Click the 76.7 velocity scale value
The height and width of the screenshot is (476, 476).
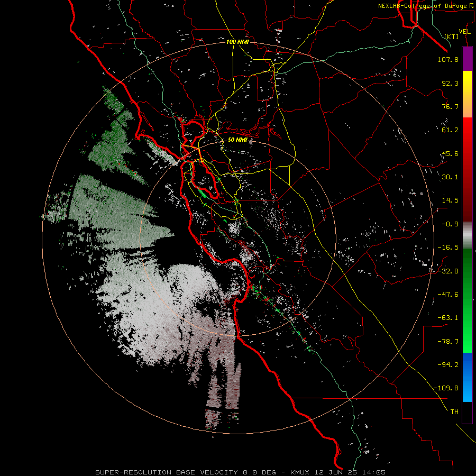(450, 106)
